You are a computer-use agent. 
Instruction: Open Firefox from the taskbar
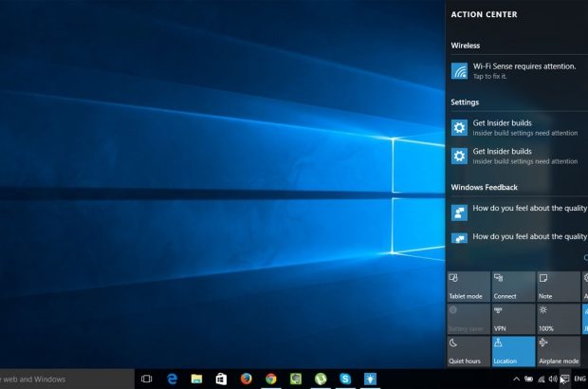point(246,379)
